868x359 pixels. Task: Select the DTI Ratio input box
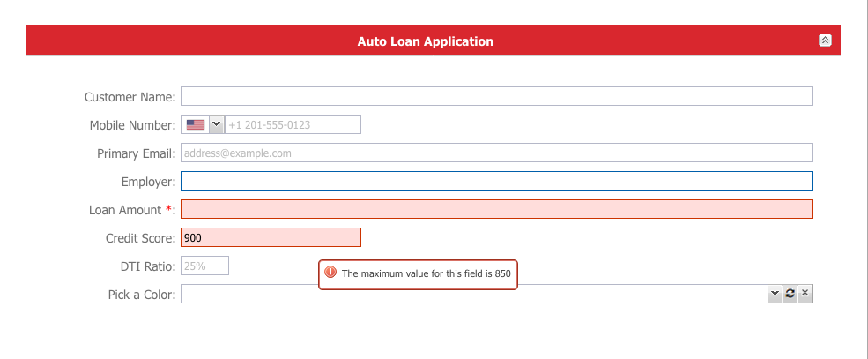click(204, 266)
